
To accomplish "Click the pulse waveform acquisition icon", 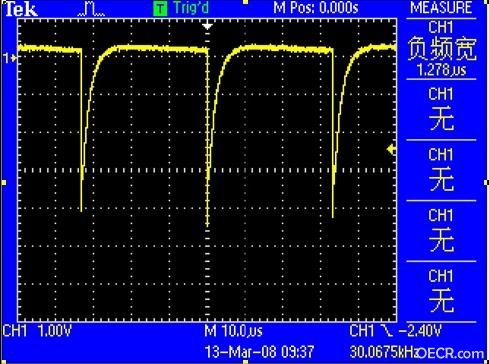I will coord(91,9).
